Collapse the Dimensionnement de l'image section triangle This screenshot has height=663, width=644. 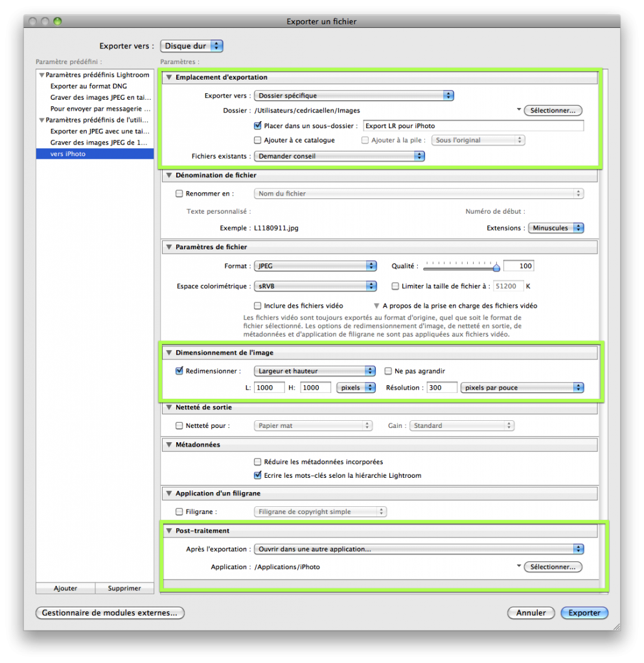169,353
